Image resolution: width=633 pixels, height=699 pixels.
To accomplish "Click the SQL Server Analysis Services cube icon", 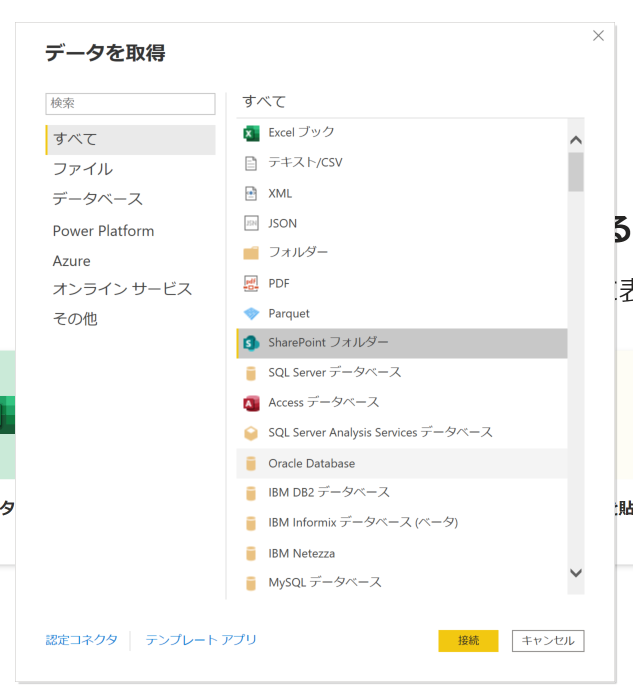I will (251, 433).
